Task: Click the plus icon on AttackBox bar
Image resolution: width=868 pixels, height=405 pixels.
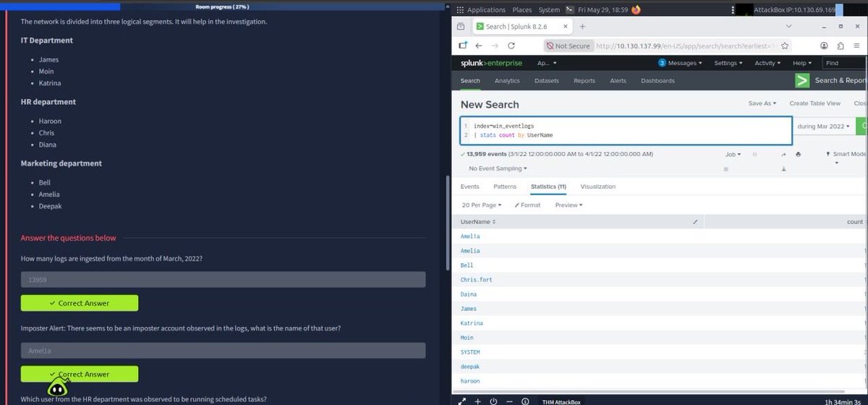Action: pos(477,401)
